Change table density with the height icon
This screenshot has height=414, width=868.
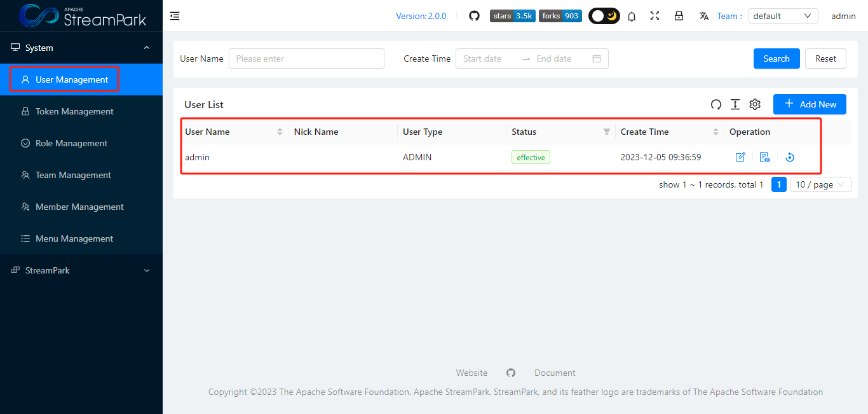coord(735,104)
